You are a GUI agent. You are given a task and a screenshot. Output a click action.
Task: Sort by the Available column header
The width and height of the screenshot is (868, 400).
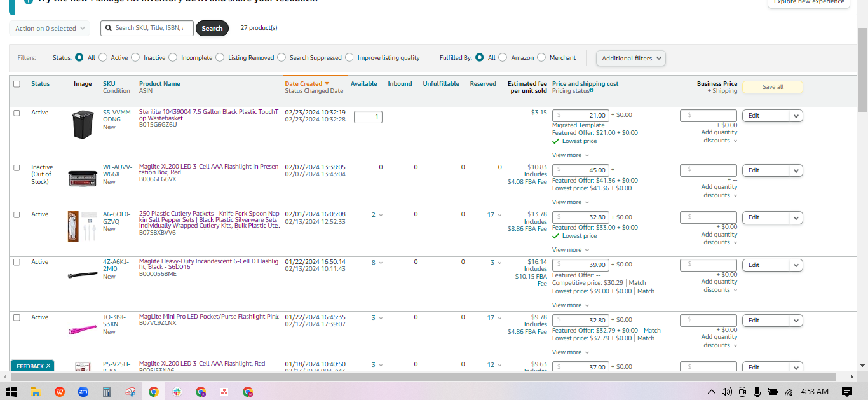(x=363, y=84)
